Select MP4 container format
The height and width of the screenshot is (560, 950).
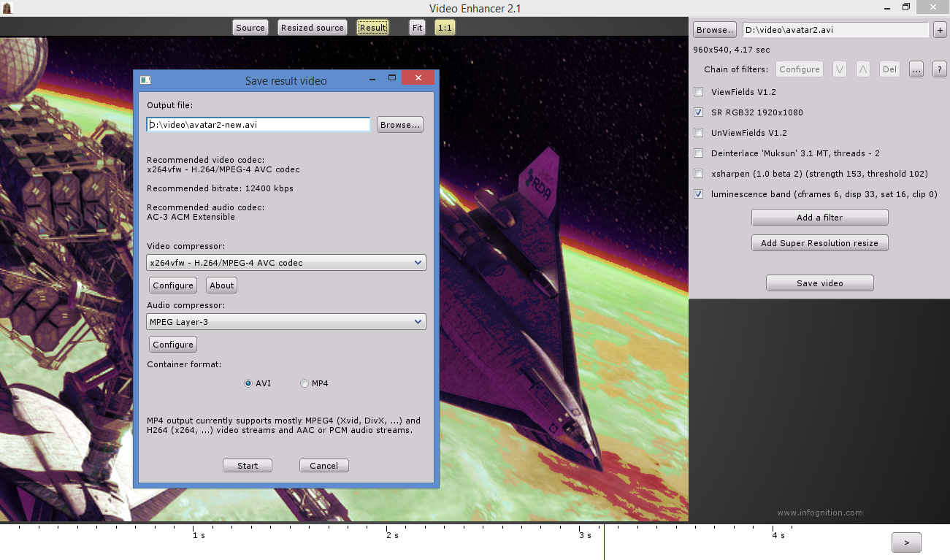(x=304, y=383)
